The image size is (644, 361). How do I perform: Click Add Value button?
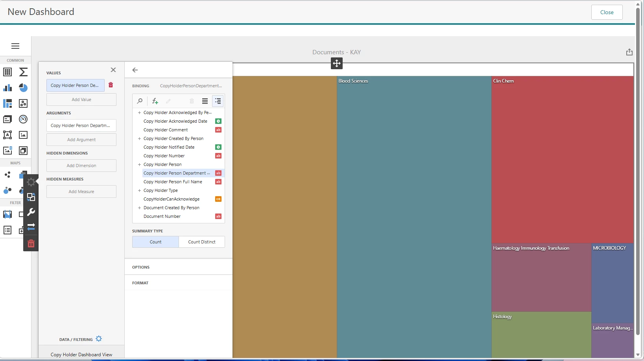click(x=81, y=99)
